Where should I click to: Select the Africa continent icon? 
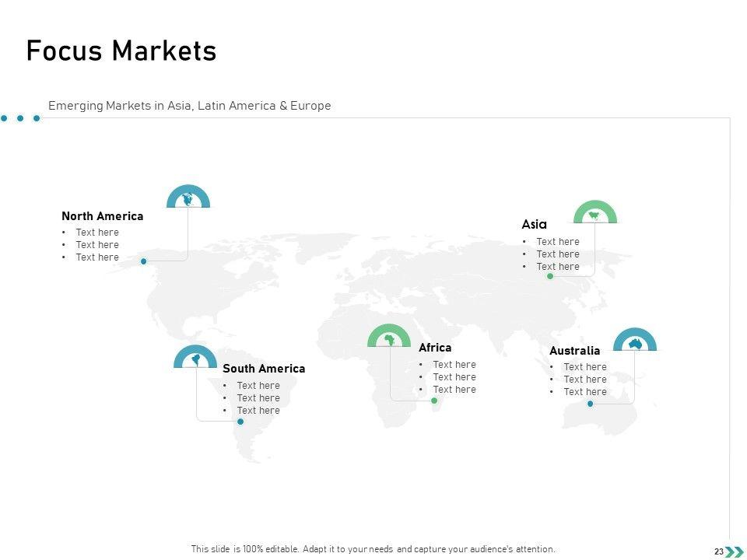pos(388,337)
